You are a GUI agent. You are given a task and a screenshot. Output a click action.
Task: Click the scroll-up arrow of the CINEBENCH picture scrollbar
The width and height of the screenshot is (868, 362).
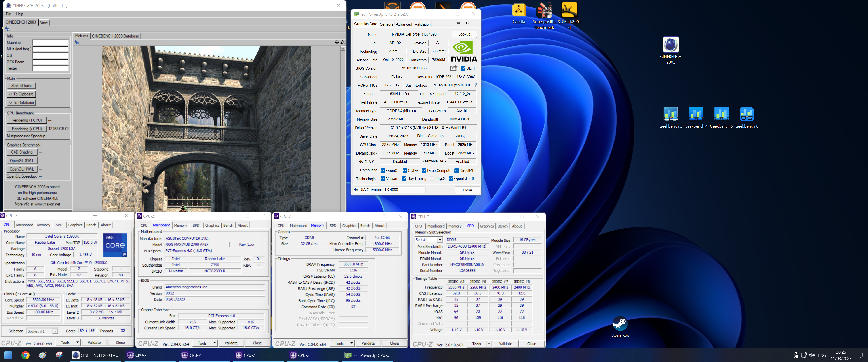click(x=343, y=49)
